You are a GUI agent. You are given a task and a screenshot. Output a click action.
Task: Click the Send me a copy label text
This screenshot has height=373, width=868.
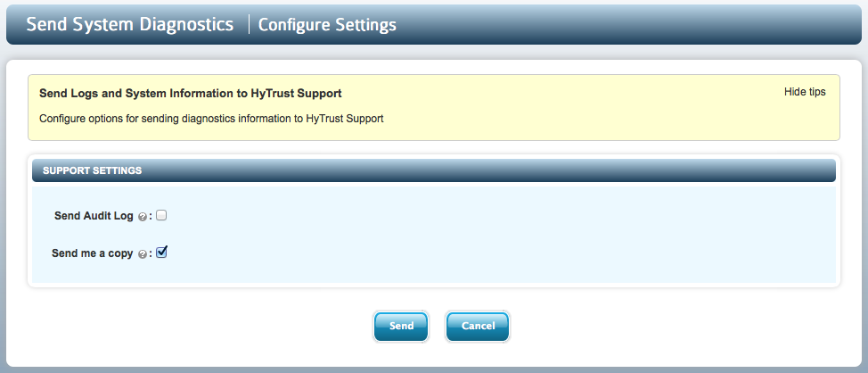click(93, 253)
